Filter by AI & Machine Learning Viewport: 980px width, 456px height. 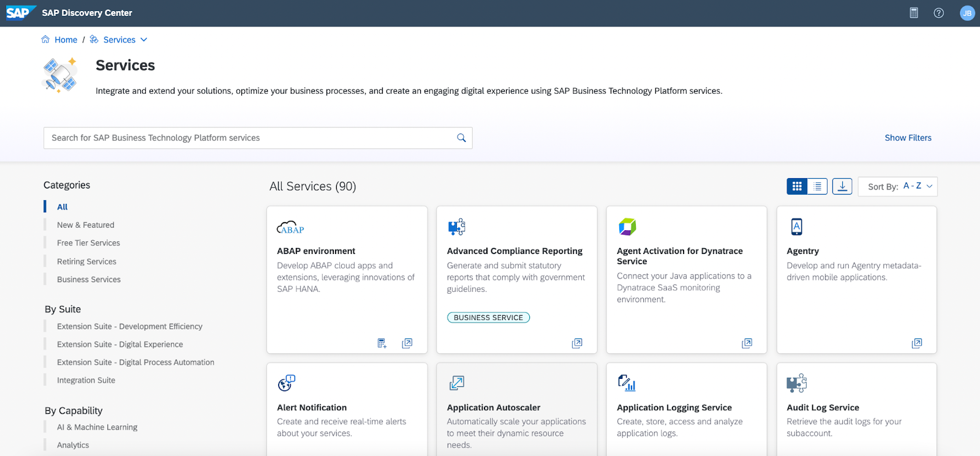pyautogui.click(x=97, y=427)
